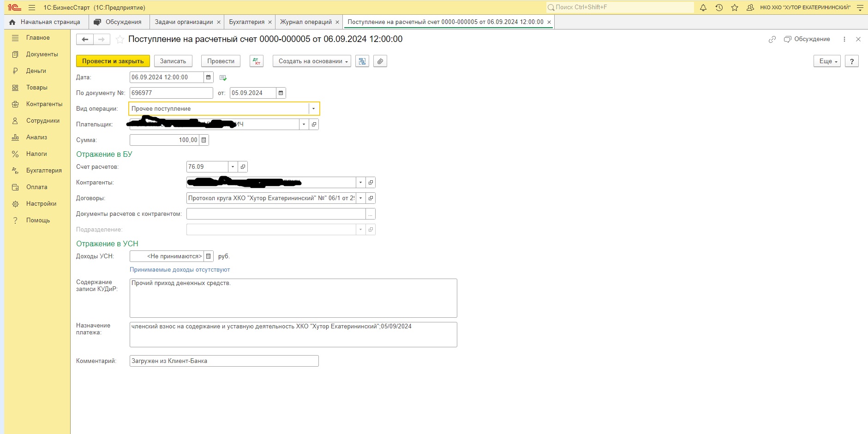This screenshot has height=434, width=868.
Task: Click the Назначение платежа text area
Action: click(293, 334)
